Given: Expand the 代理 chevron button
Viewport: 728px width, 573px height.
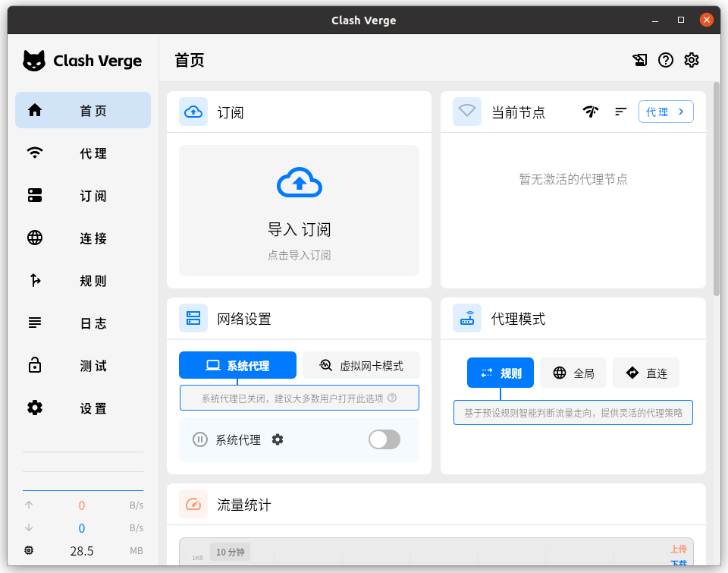Looking at the screenshot, I should 666,112.
